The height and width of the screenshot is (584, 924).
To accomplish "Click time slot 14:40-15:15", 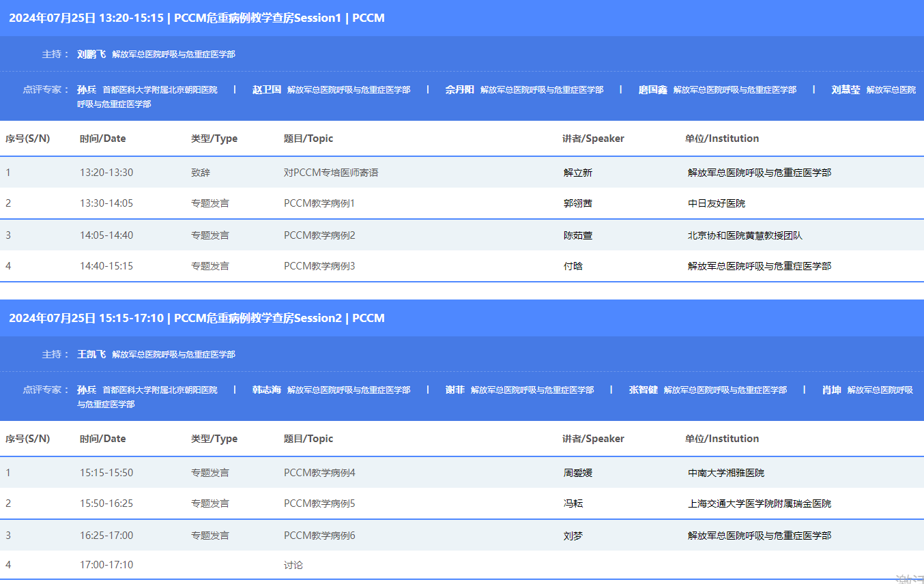I will coord(106,266).
